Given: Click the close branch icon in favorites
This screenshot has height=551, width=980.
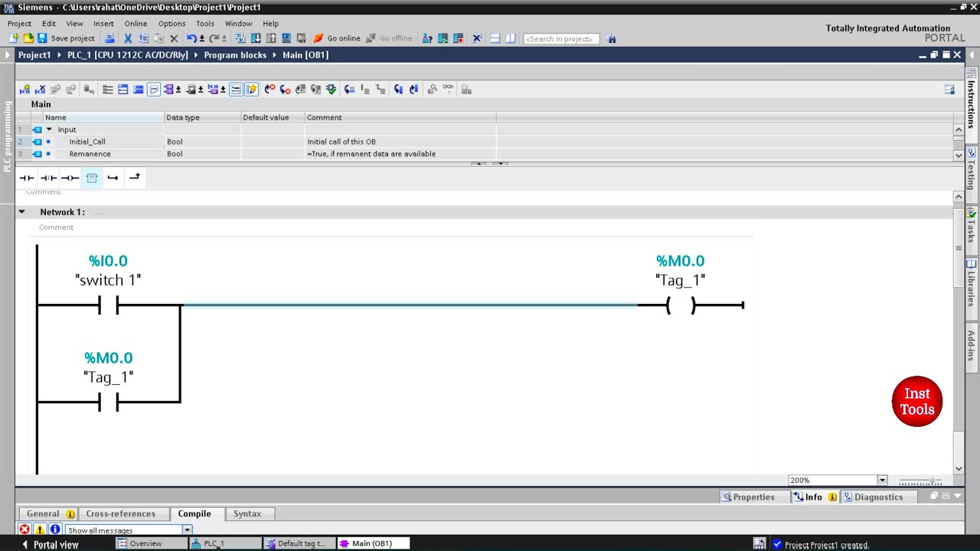Looking at the screenshot, I should point(134,178).
